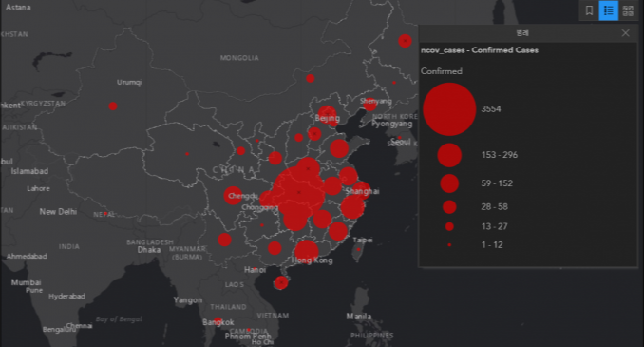Select the large case marker above Hong Kong

click(x=307, y=253)
